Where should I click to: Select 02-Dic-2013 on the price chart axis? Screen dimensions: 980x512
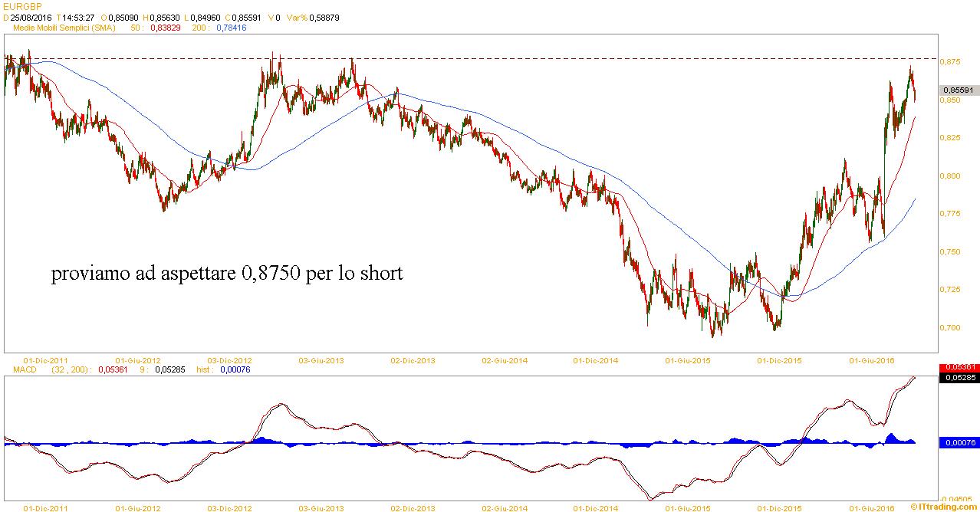(x=413, y=359)
